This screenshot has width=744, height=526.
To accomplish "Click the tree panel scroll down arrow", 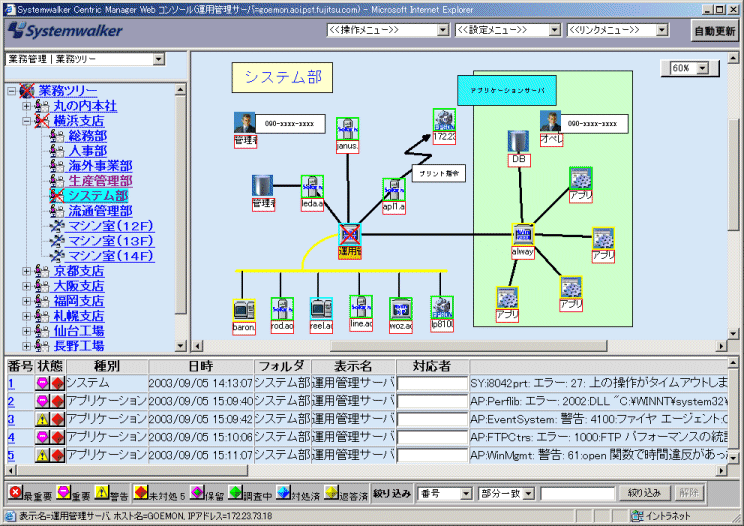I will click(180, 346).
